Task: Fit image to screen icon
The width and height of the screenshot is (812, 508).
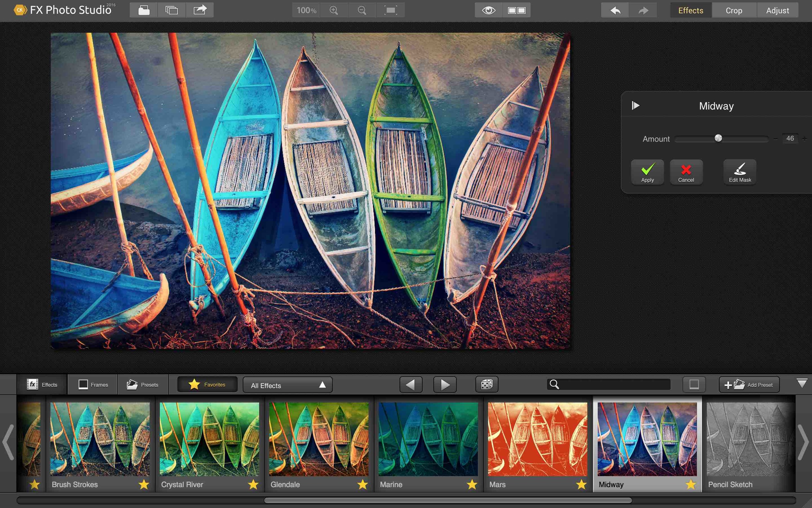Action: click(x=390, y=10)
